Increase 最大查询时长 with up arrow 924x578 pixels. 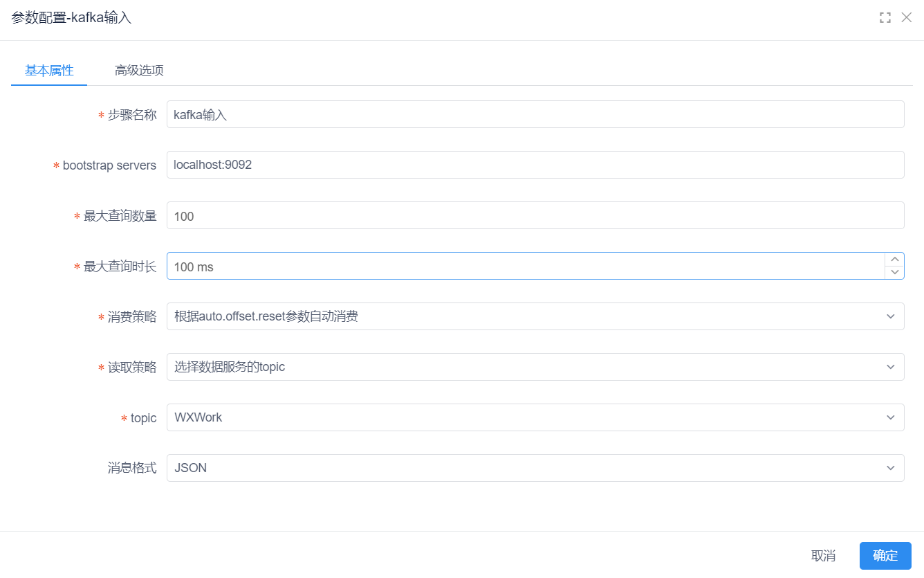pyautogui.click(x=895, y=260)
